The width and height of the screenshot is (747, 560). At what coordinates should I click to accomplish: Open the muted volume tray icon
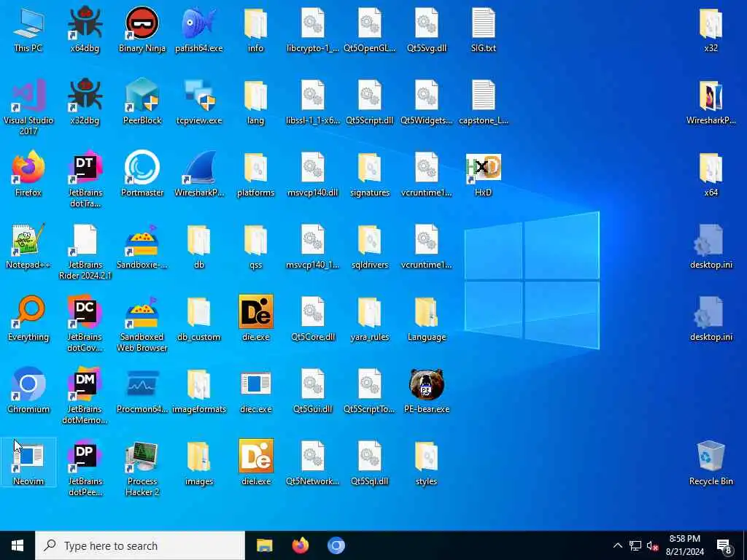pyautogui.click(x=653, y=545)
